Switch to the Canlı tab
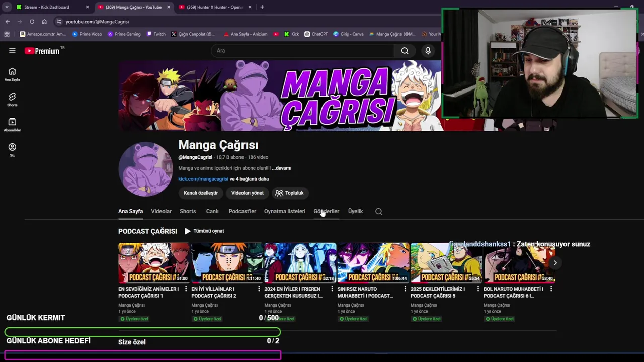Viewport: 644px width, 362px height. 212,211
